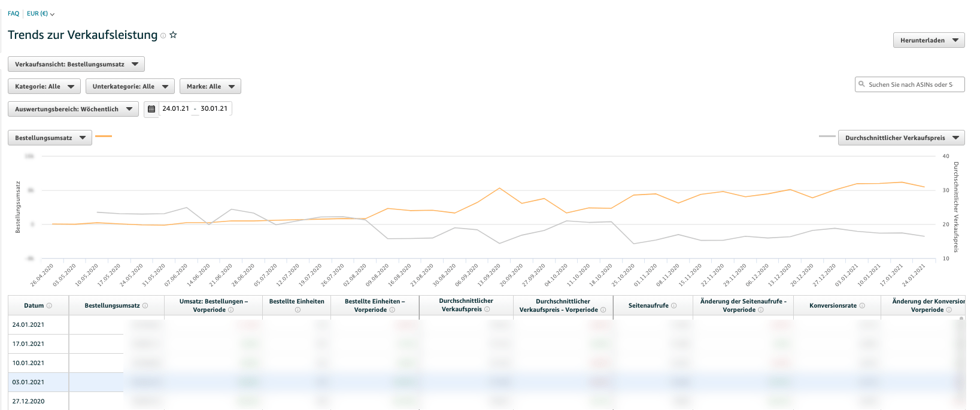Click the orange Bestellungsumsatz legend line
This screenshot has width=980, height=410.
coord(104,136)
